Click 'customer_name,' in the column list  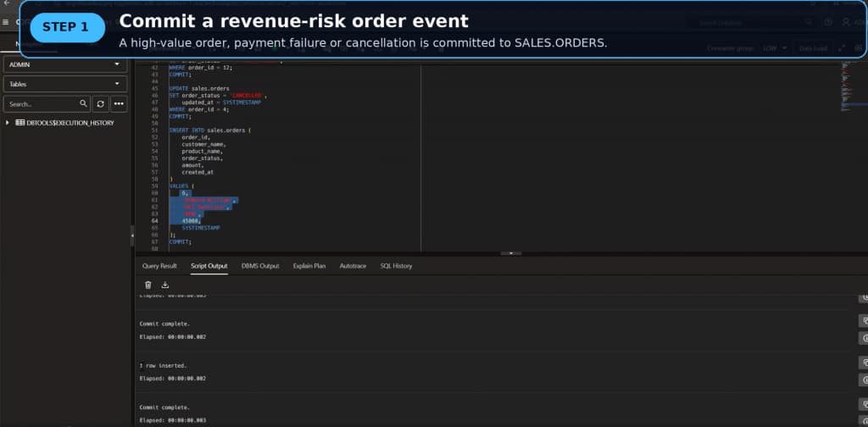click(x=203, y=144)
